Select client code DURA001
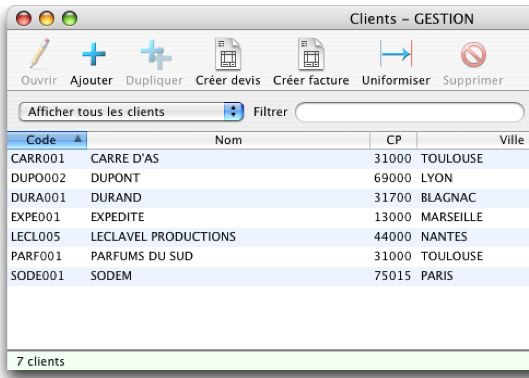 point(38,197)
